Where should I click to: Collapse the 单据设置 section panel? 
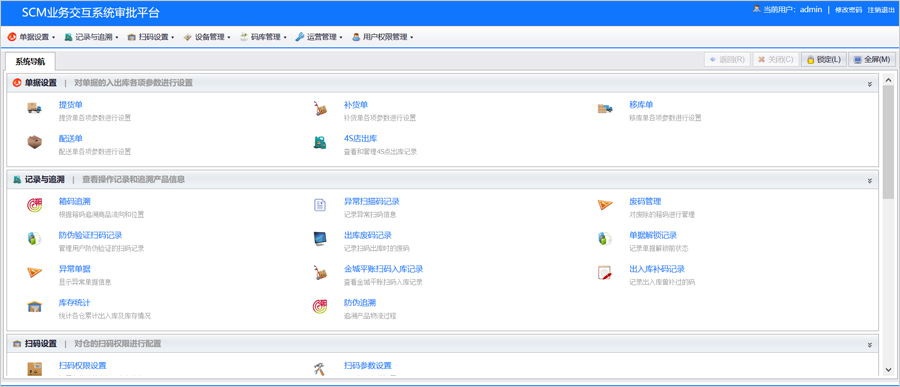870,83
